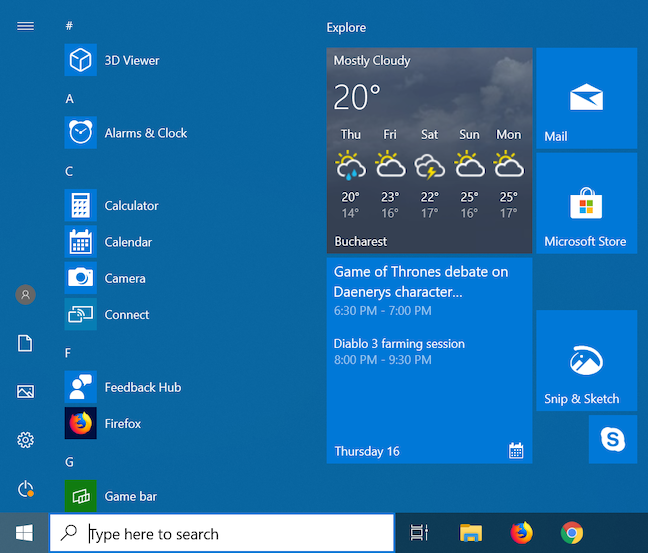The image size is (648, 553).
Task: Click the 3D Viewer label
Action: (132, 60)
